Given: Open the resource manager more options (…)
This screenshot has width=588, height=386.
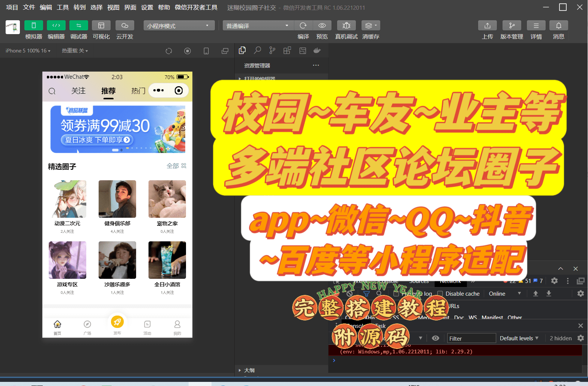Looking at the screenshot, I should 316,65.
